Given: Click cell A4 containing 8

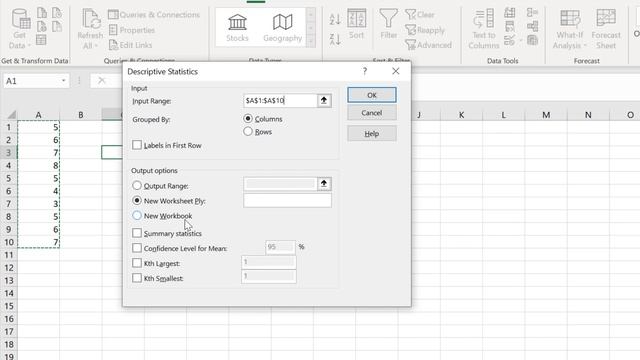Looking at the screenshot, I should click(38, 165).
